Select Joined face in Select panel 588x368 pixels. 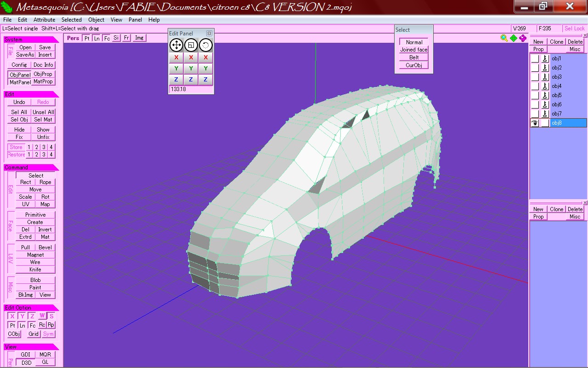coord(414,50)
